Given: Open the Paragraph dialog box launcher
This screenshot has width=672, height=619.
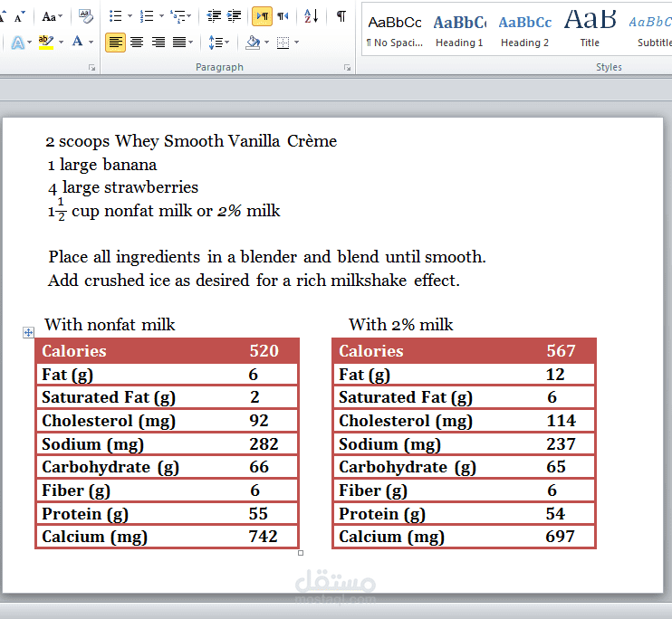Looking at the screenshot, I should pos(348,68).
